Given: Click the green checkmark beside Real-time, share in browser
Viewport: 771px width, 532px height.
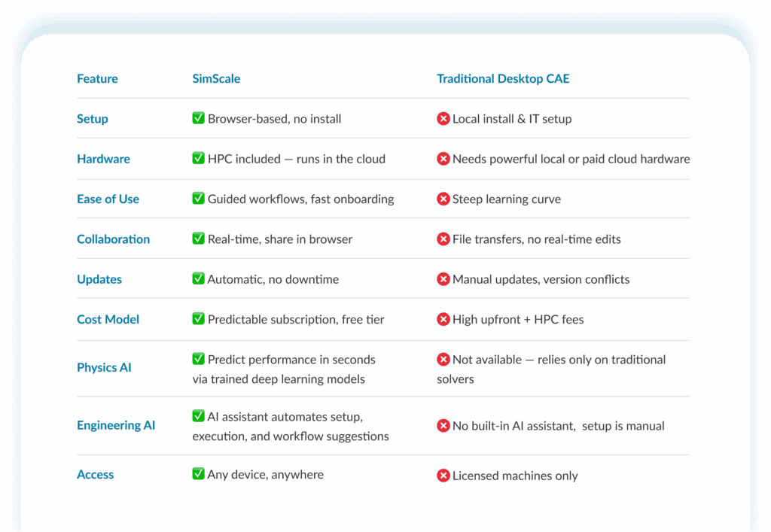Looking at the screenshot, I should pos(199,239).
